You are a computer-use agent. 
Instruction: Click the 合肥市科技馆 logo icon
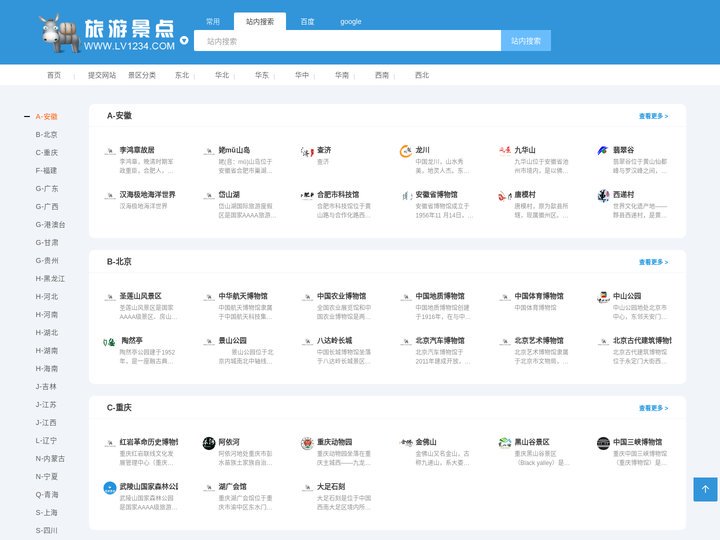[x=307, y=195]
